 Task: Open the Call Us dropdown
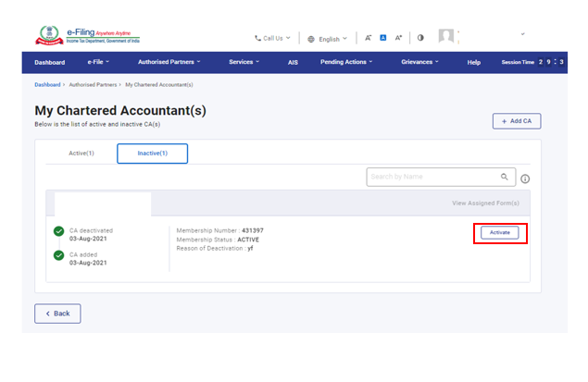pyautogui.click(x=272, y=39)
